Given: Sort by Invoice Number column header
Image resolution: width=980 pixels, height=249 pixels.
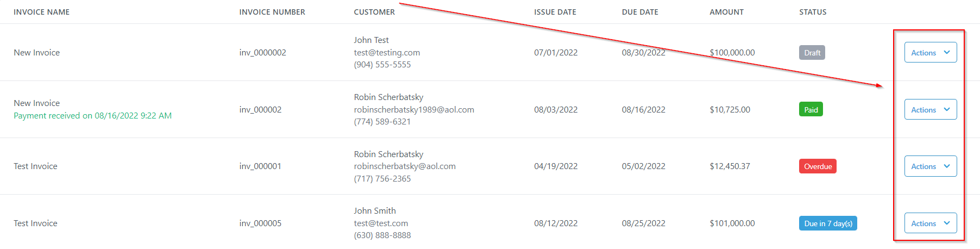Looking at the screenshot, I should pos(272,12).
